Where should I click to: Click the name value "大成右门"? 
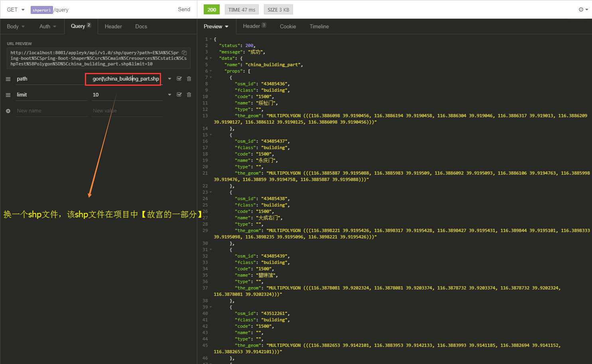click(x=269, y=218)
